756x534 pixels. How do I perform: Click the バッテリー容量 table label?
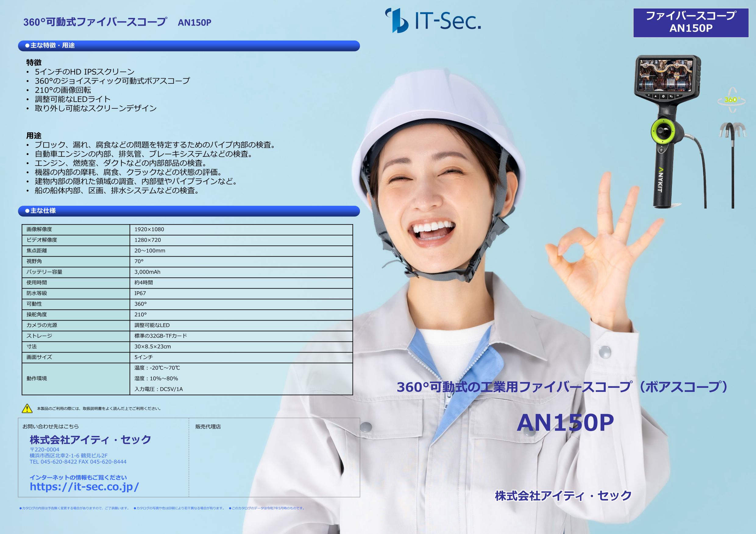[x=44, y=272]
